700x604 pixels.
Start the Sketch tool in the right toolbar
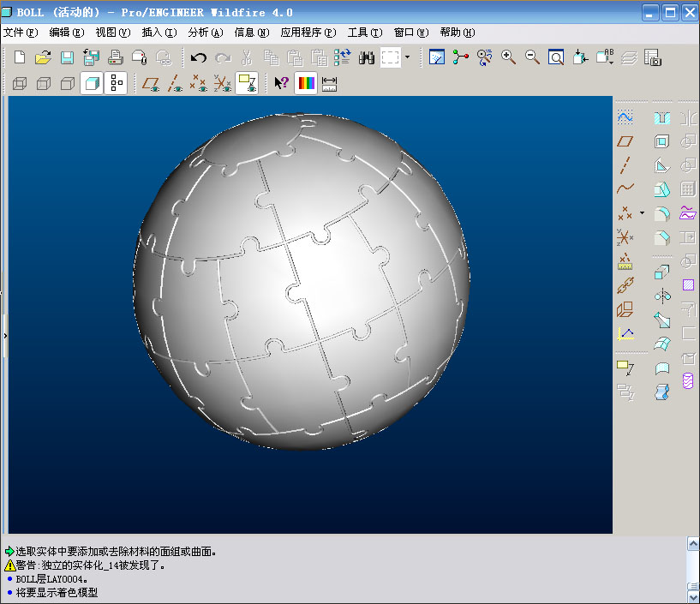[625, 117]
